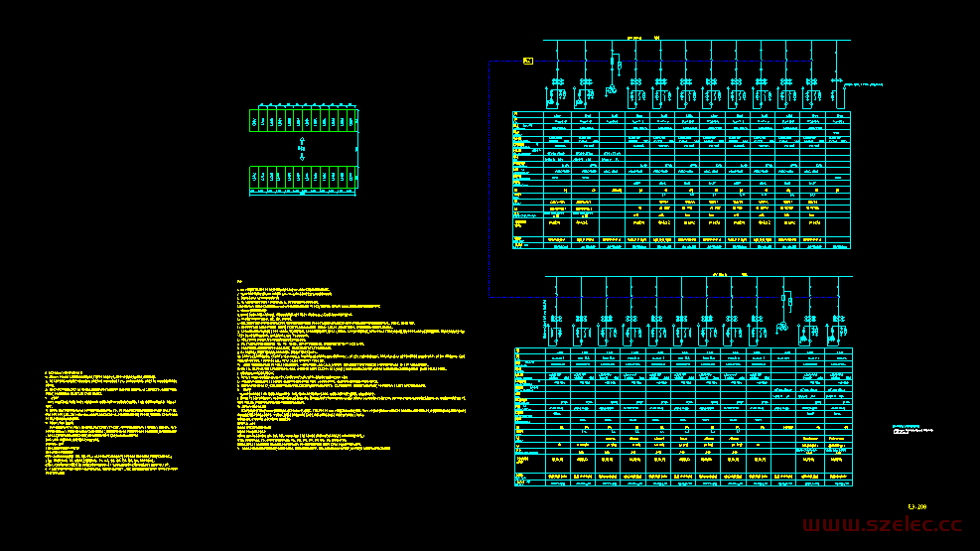Click the dimension line below the lower cabinet row

pos(303,194)
